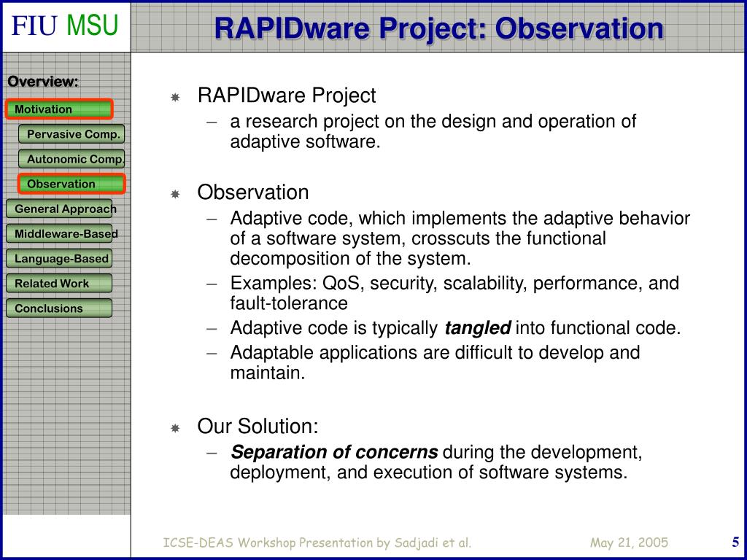Go to Pervasive Comp. section
This screenshot has width=747, height=560.
click(71, 134)
